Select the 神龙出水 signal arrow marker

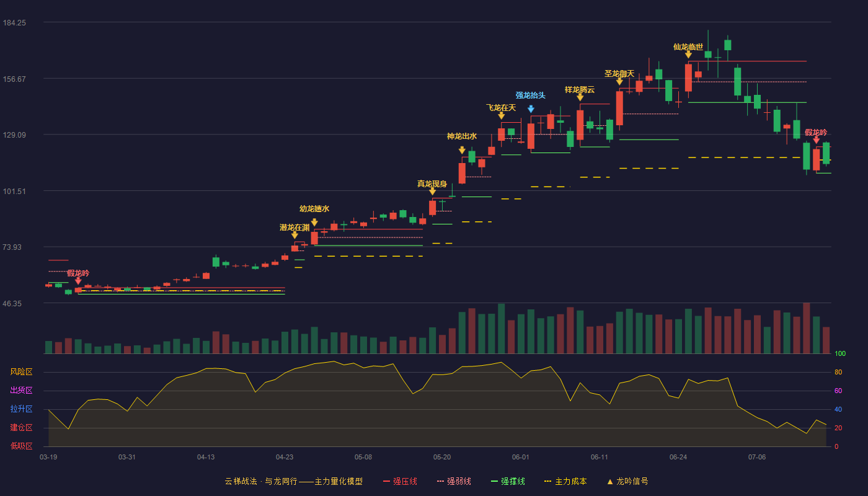[462, 150]
